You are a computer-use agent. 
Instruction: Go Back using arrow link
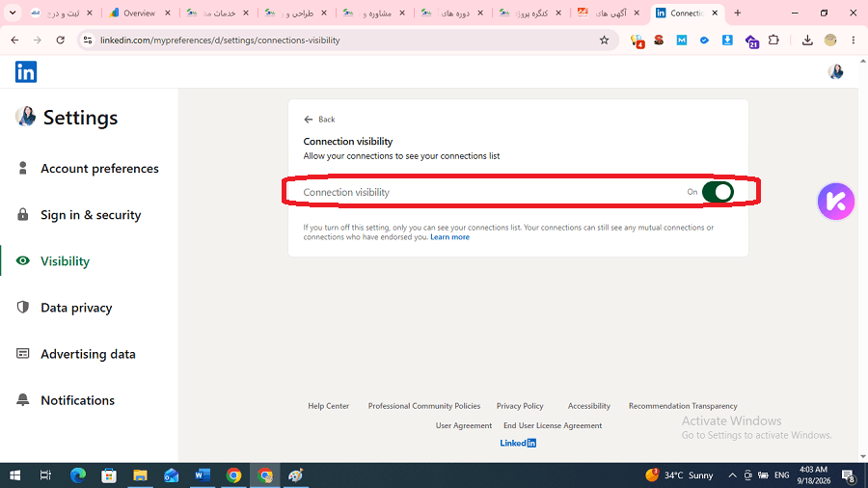319,120
